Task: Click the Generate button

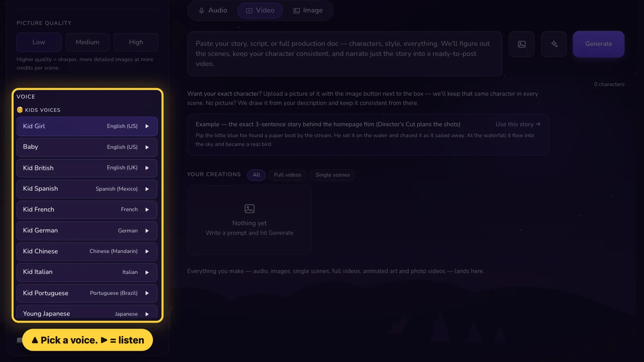Action: [x=599, y=44]
